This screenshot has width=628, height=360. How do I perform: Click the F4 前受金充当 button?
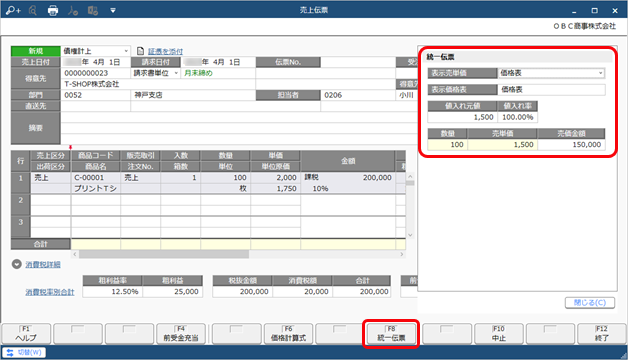point(181,334)
